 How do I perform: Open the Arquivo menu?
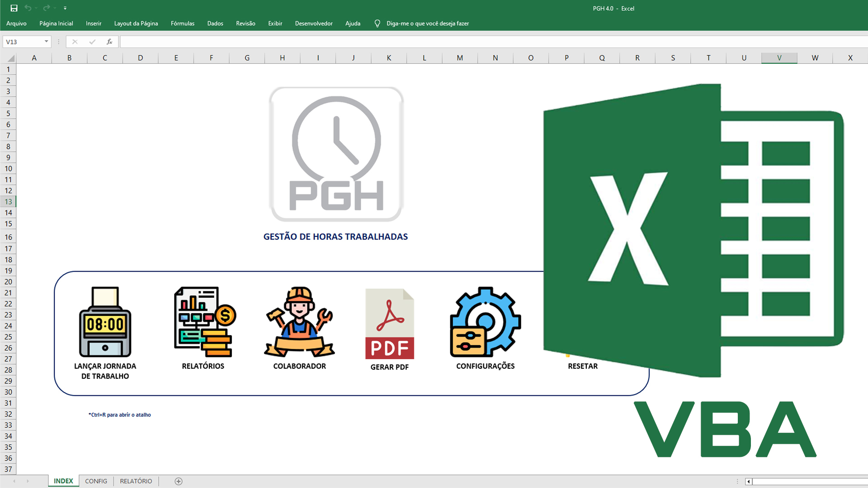coord(16,23)
